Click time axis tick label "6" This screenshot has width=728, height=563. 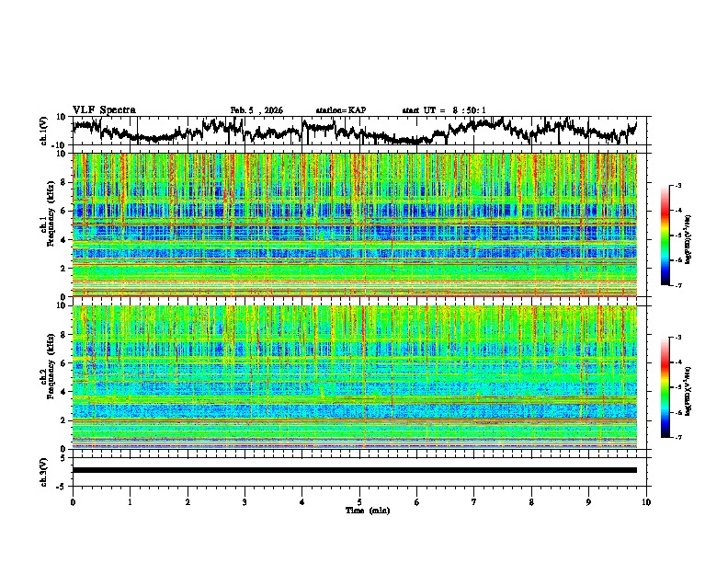(x=417, y=502)
